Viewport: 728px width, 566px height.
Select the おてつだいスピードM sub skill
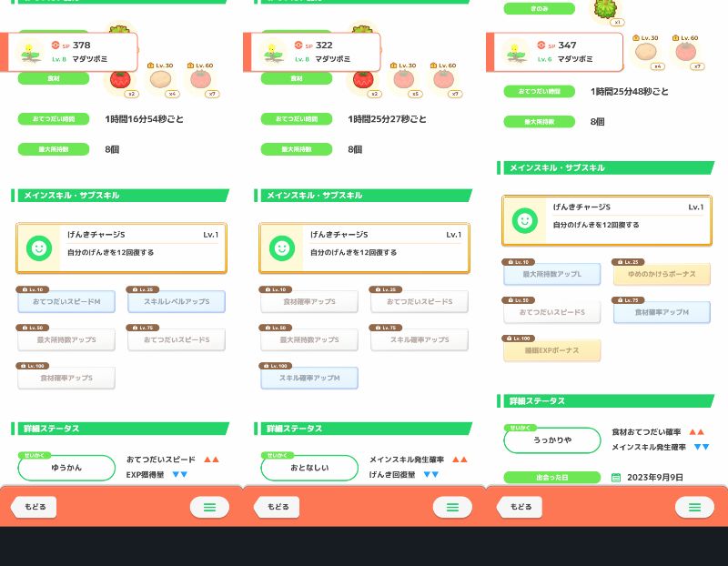coord(66,301)
